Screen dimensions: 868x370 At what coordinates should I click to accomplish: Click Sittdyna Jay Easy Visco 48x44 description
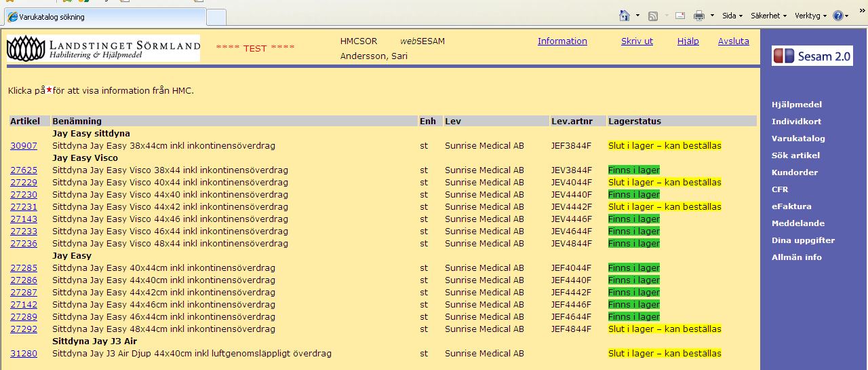click(x=170, y=244)
